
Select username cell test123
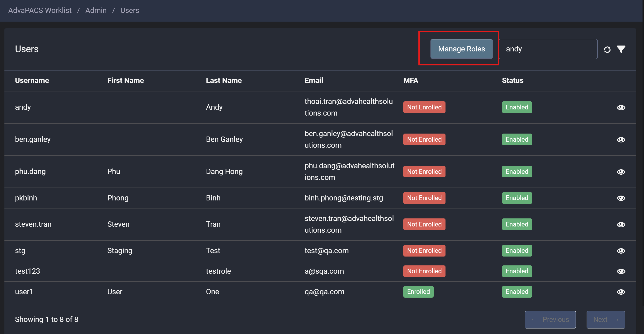pyautogui.click(x=28, y=271)
